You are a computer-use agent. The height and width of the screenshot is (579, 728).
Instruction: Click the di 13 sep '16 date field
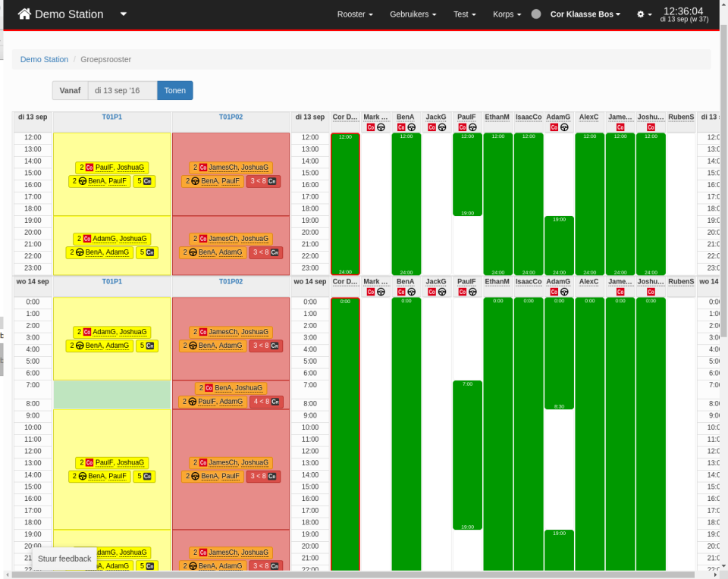point(121,89)
